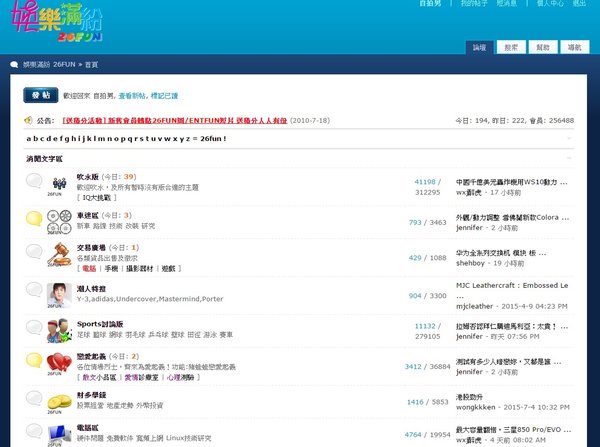This screenshot has height=447, width=600.
Task: Open last post mentioning WS10動力 in 吹水版
Action: (x=512, y=182)
